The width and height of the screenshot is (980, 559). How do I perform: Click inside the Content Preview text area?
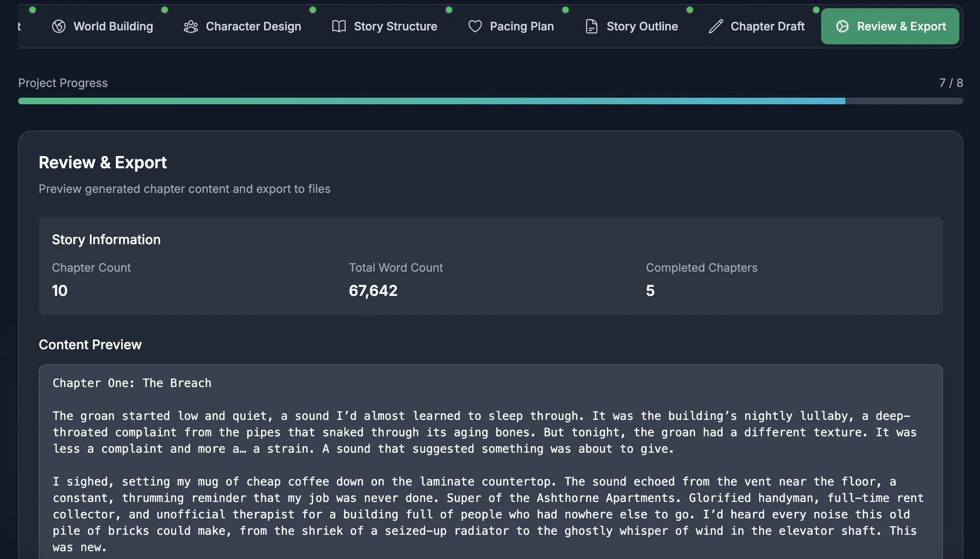point(490,466)
